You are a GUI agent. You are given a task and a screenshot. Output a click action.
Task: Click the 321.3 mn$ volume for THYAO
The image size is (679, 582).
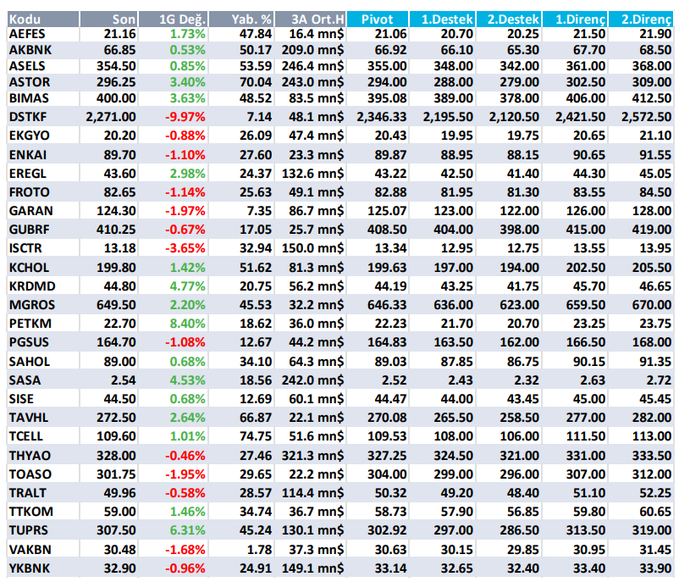pos(313,455)
